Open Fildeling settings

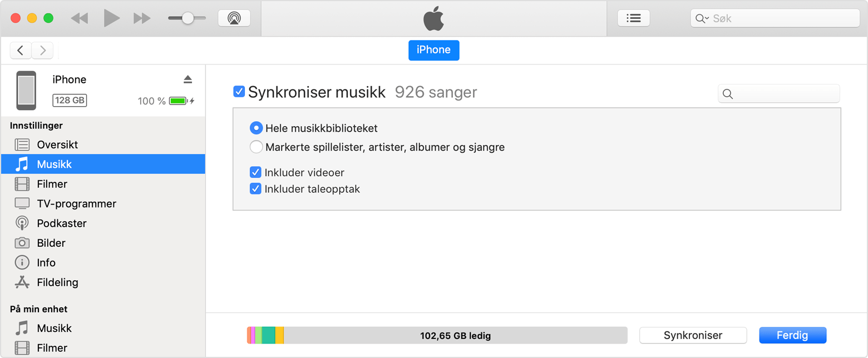click(57, 282)
